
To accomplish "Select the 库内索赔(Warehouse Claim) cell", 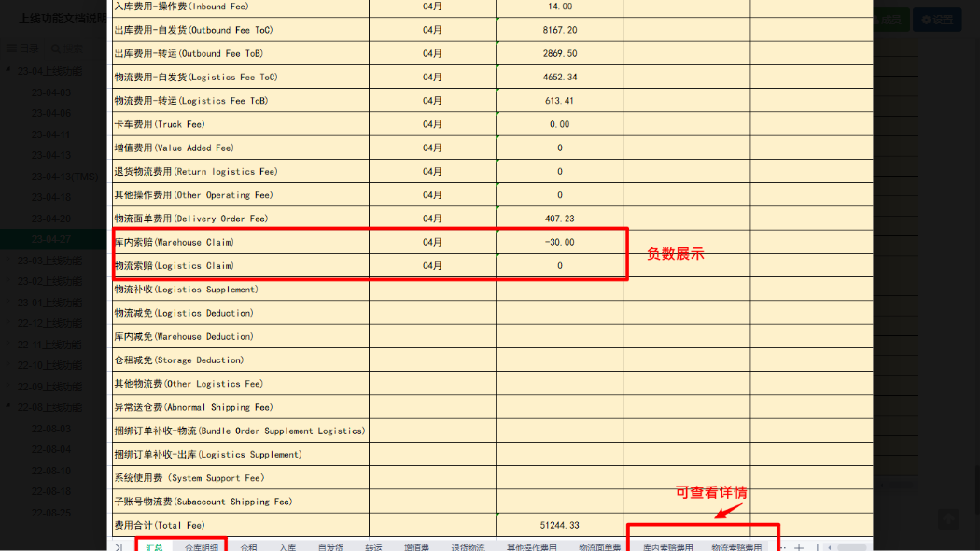I will (241, 242).
